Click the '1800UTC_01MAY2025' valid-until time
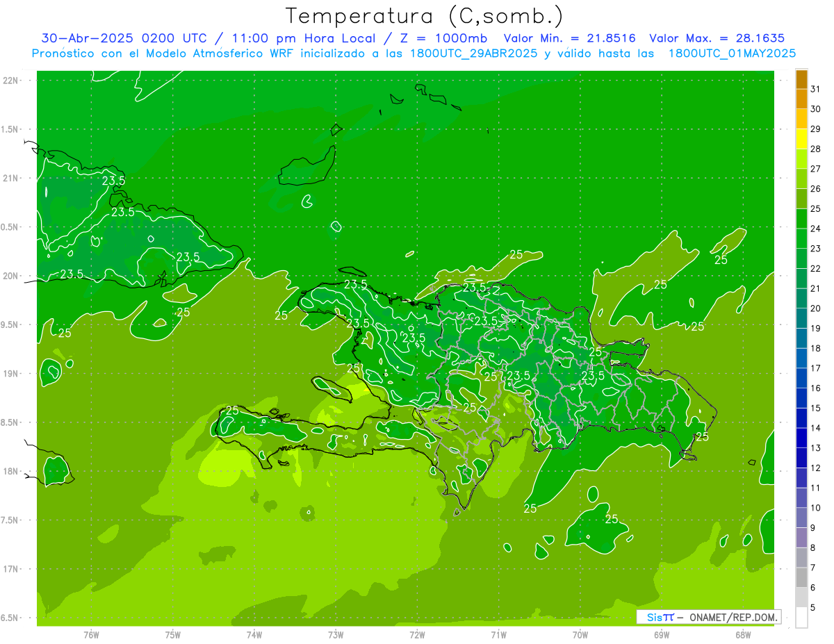Image resolution: width=834 pixels, height=644 pixels. pyautogui.click(x=732, y=53)
